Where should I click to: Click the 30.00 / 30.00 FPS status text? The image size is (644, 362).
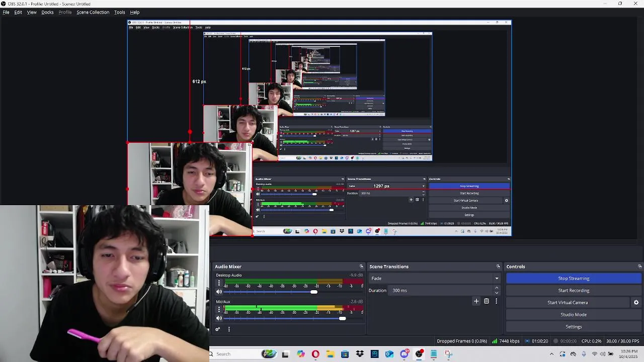click(x=623, y=341)
